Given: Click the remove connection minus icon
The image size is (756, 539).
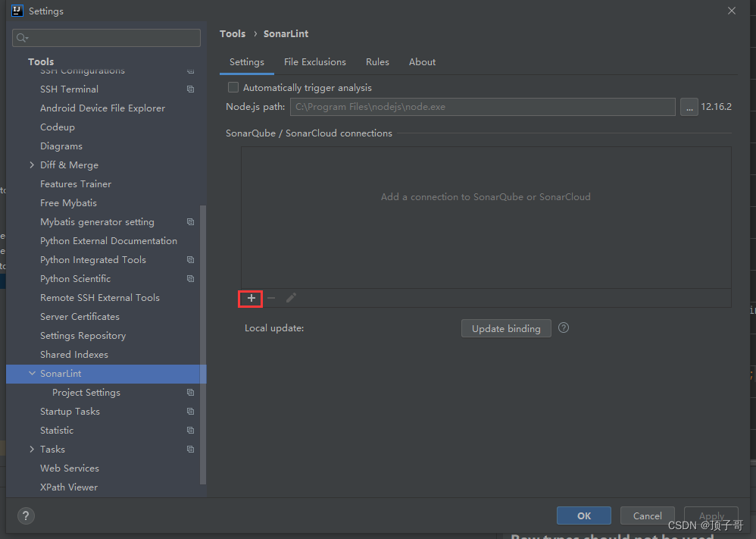Looking at the screenshot, I should click(271, 298).
